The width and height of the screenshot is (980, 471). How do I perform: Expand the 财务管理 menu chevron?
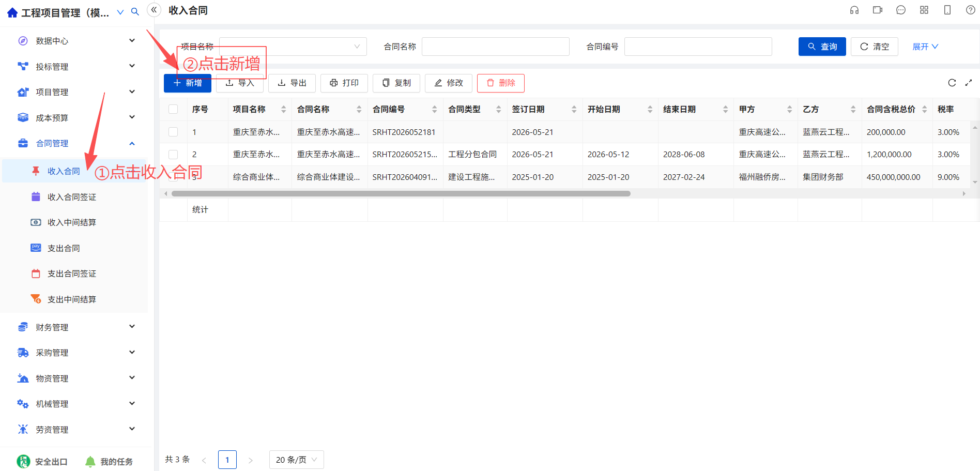[x=132, y=326]
